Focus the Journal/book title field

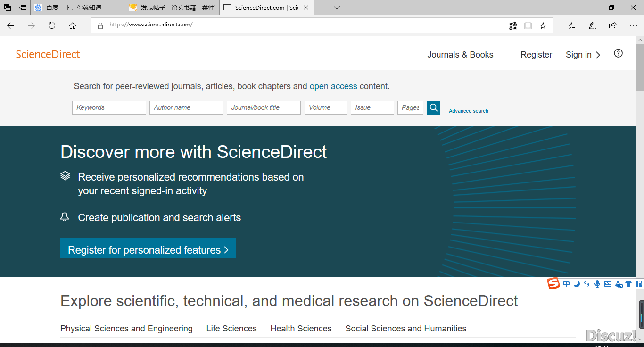click(x=264, y=107)
